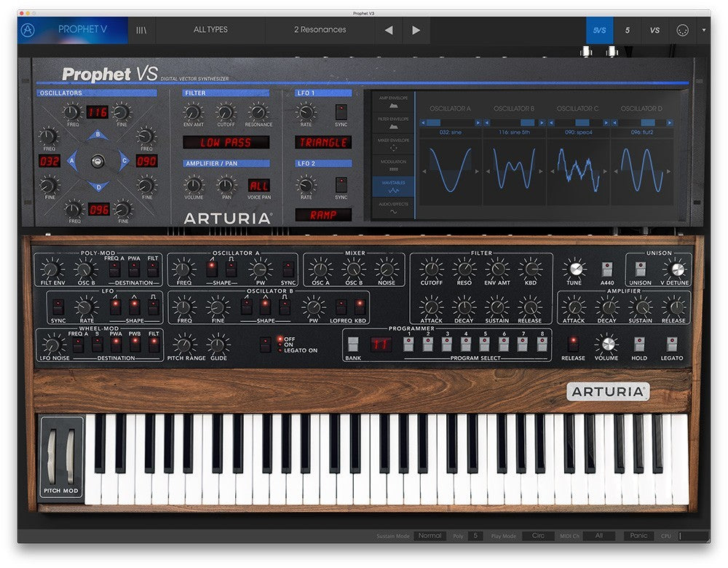Screen dimensions: 728x568
Task: Click the master VOLUME knob on Prophet 5
Action: click(x=607, y=344)
